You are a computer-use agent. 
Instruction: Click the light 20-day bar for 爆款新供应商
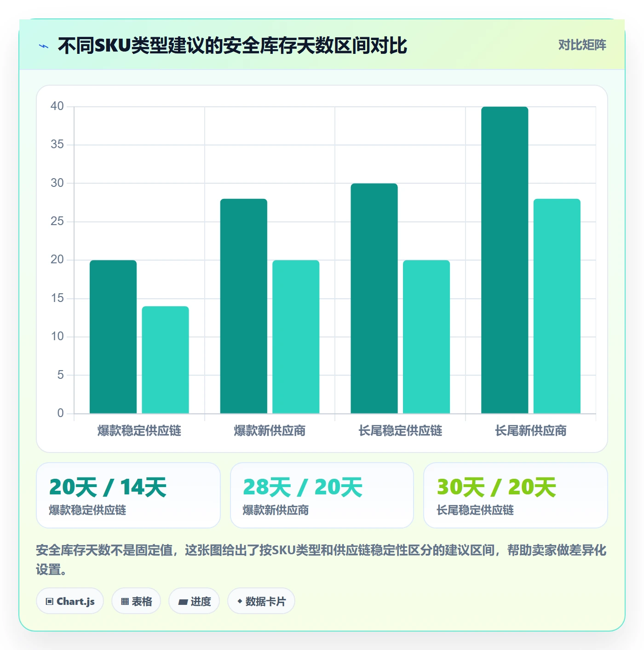296,337
